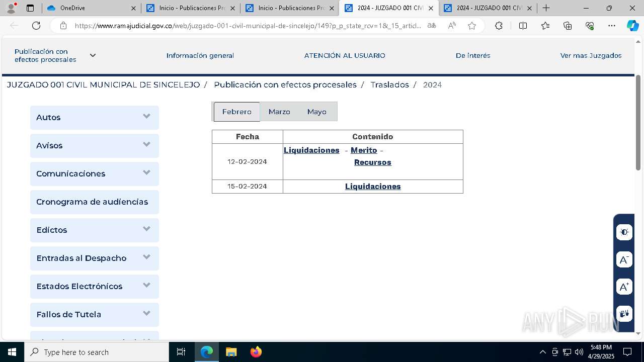Open the notifications center icon
Screen dimensions: 644x362
627,352
